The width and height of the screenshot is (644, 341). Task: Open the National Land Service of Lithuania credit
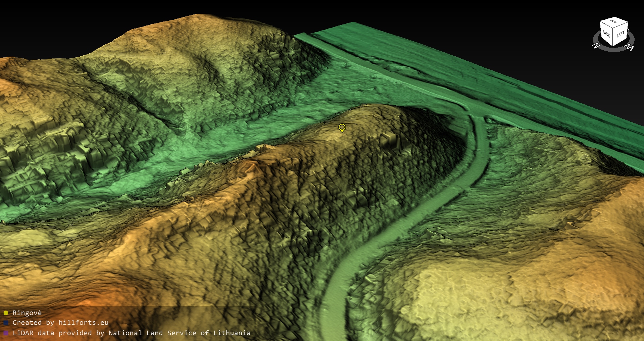pos(179,333)
